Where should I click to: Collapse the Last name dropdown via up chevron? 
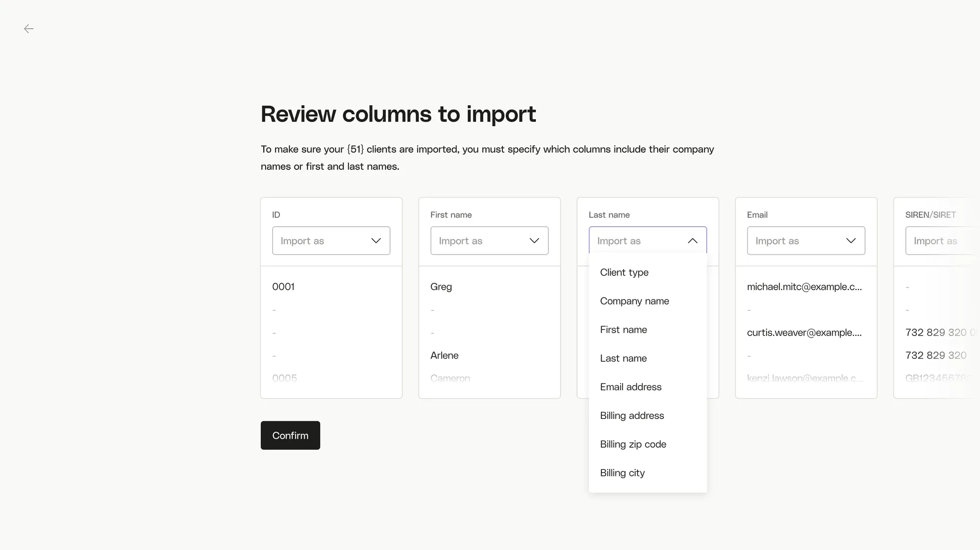(692, 241)
